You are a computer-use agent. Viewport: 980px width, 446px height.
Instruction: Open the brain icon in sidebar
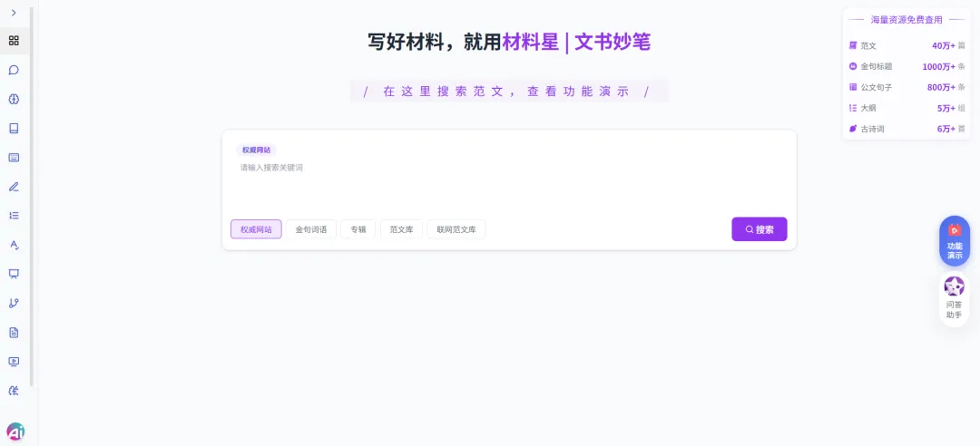point(14,100)
